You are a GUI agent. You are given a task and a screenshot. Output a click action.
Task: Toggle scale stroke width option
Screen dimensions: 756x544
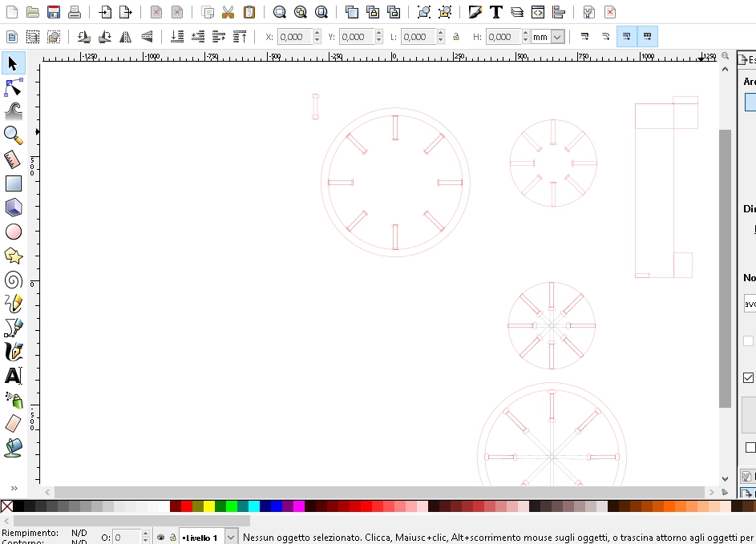tap(584, 37)
